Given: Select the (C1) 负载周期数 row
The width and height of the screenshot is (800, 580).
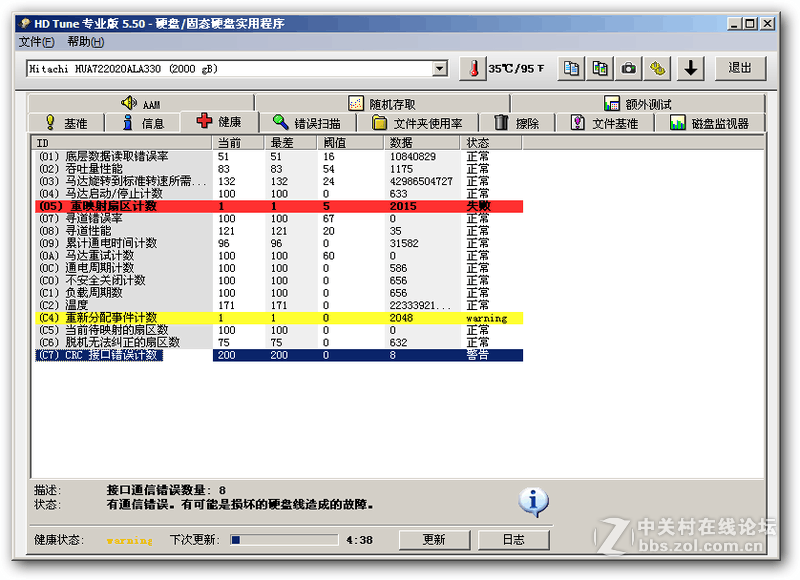Looking at the screenshot, I should (x=279, y=293).
